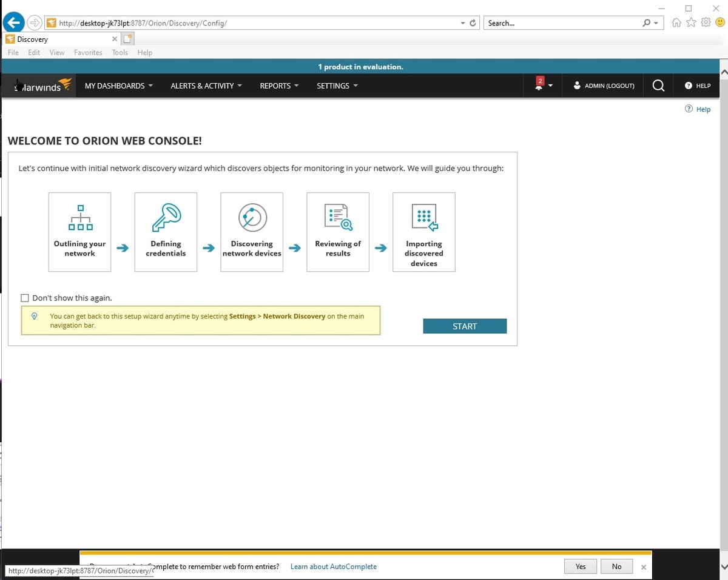This screenshot has width=728, height=580.
Task: Click the WELCOME TO ORION WEB CONSOLE heading
Action: coord(105,141)
